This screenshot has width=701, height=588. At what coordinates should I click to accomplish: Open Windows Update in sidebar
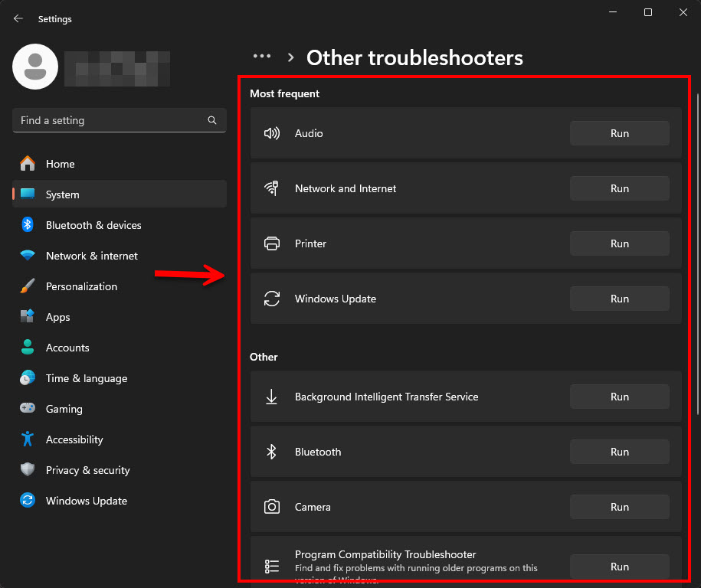coord(120,501)
